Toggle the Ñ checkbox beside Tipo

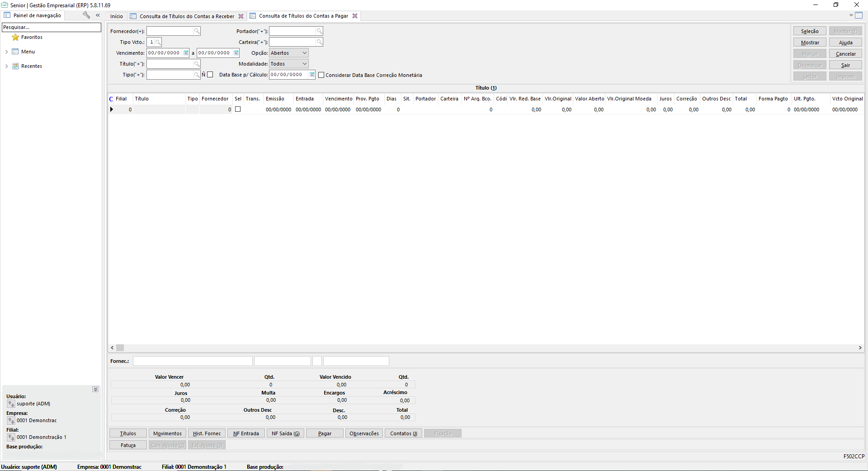(x=210, y=75)
